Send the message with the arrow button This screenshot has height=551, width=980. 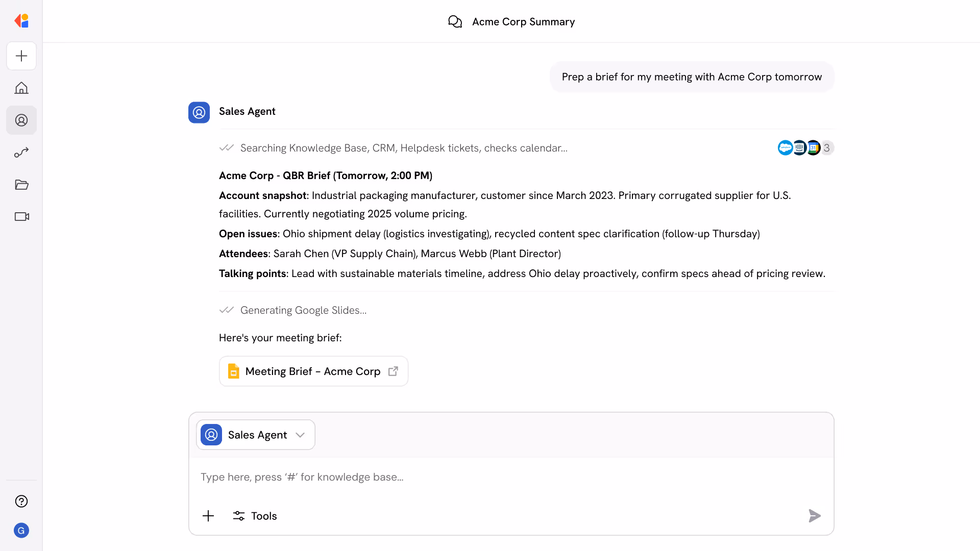click(815, 516)
